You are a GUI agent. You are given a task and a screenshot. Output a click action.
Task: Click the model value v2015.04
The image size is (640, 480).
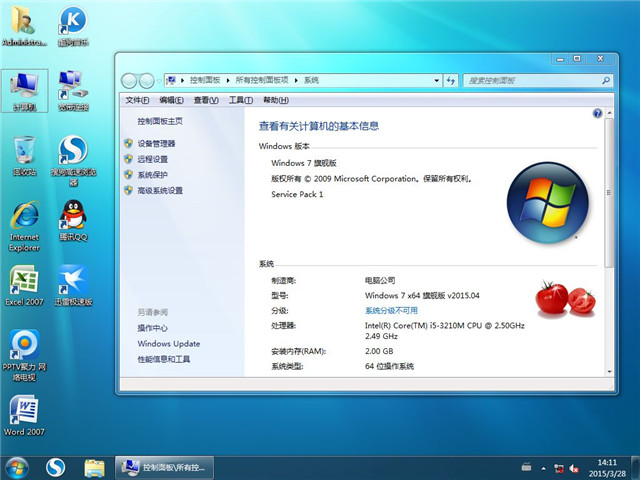tap(422, 295)
